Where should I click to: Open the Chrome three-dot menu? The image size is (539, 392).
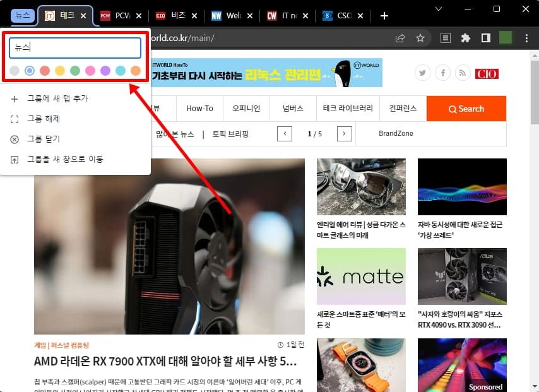(526, 38)
